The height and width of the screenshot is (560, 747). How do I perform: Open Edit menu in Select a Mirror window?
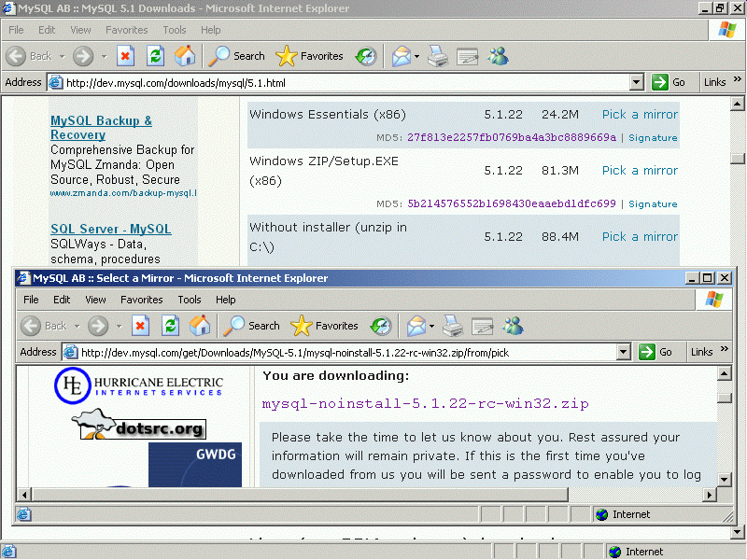click(62, 300)
